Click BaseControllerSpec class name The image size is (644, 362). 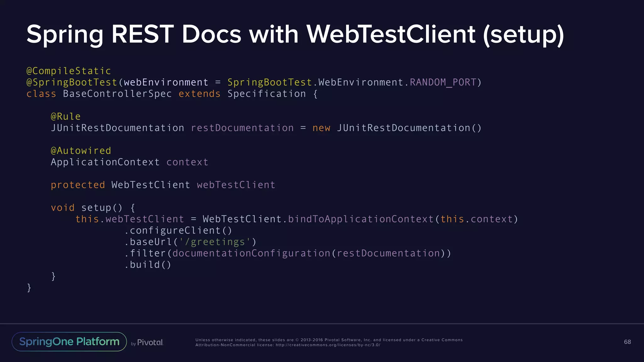click(117, 94)
